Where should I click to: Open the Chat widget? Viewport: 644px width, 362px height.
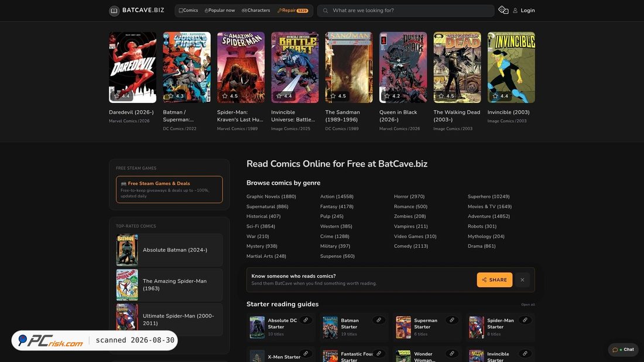click(623, 350)
